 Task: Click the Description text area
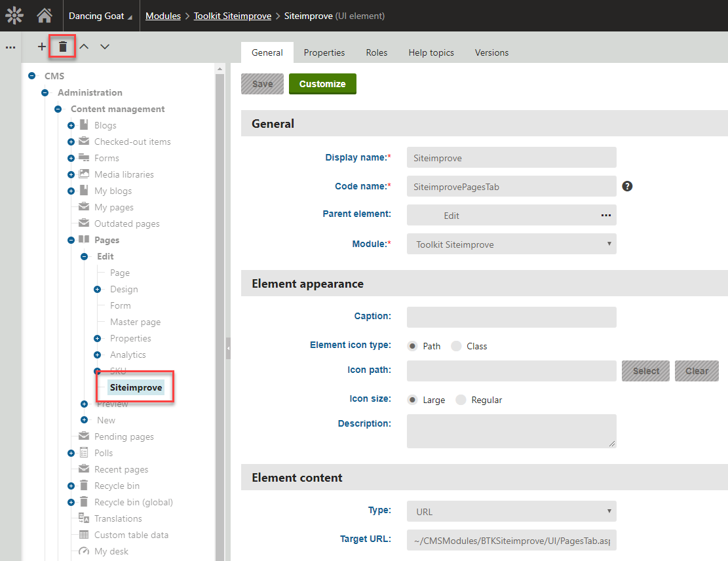512,431
